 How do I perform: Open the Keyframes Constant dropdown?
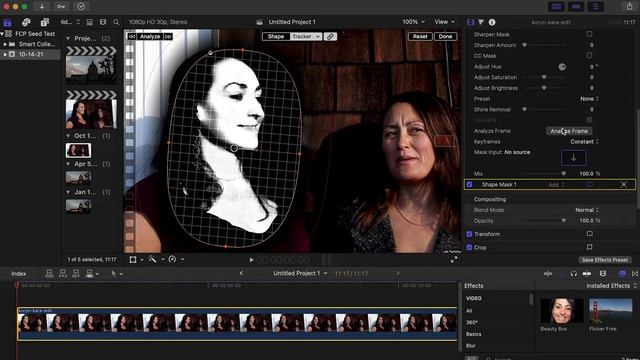(584, 142)
